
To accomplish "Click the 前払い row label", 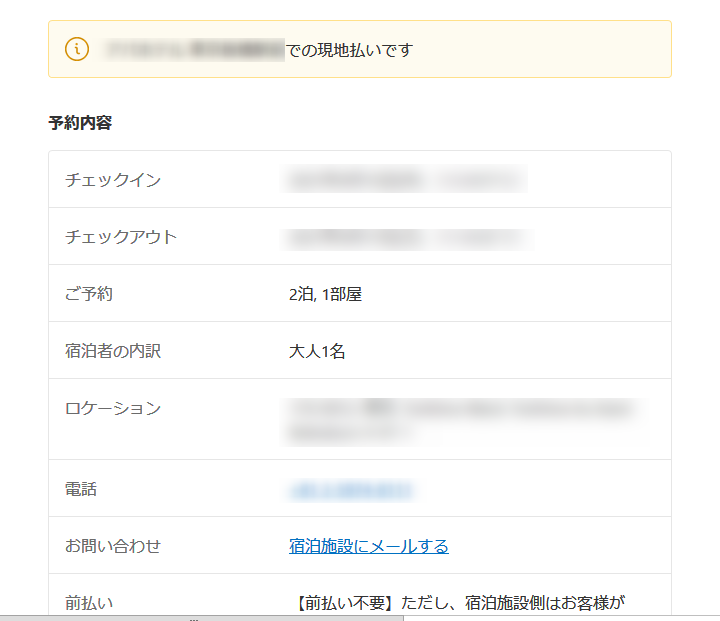I will pos(89,603).
